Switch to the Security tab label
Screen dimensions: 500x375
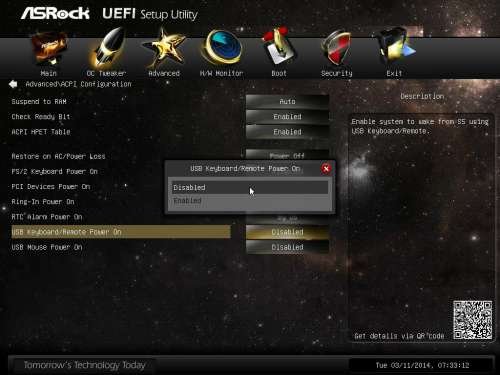[x=336, y=73]
